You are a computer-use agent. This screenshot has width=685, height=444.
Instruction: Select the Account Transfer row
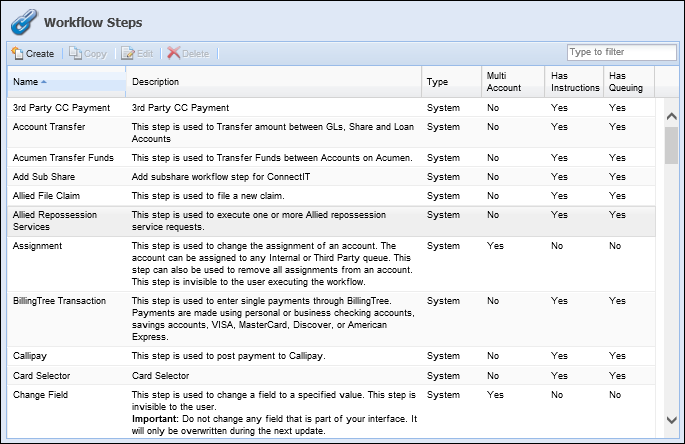[332, 132]
